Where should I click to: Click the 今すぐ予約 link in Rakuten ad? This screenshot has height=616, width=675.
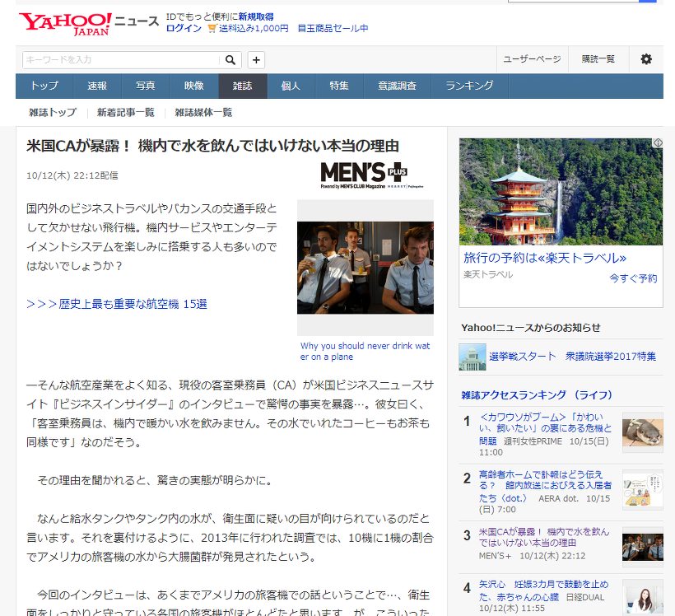pos(633,278)
